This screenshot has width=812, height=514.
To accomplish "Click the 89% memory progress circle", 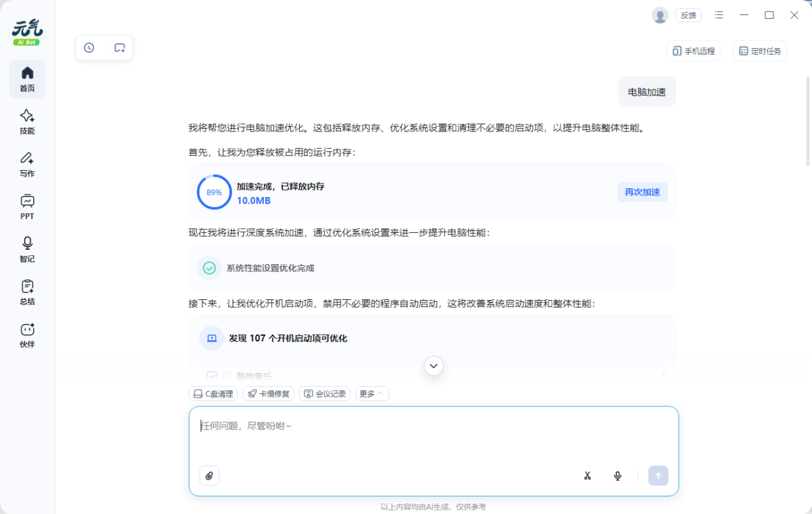I will click(214, 192).
